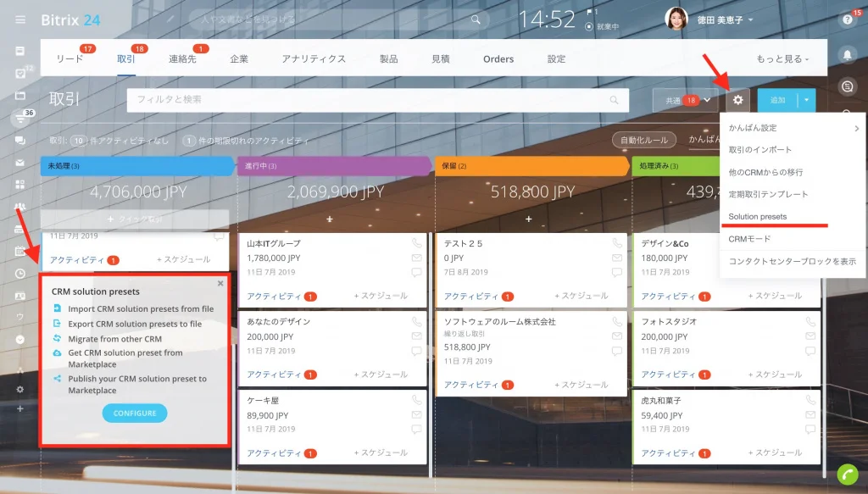
Task: Open the mail icon in left sidebar
Action: pyautogui.click(x=20, y=163)
